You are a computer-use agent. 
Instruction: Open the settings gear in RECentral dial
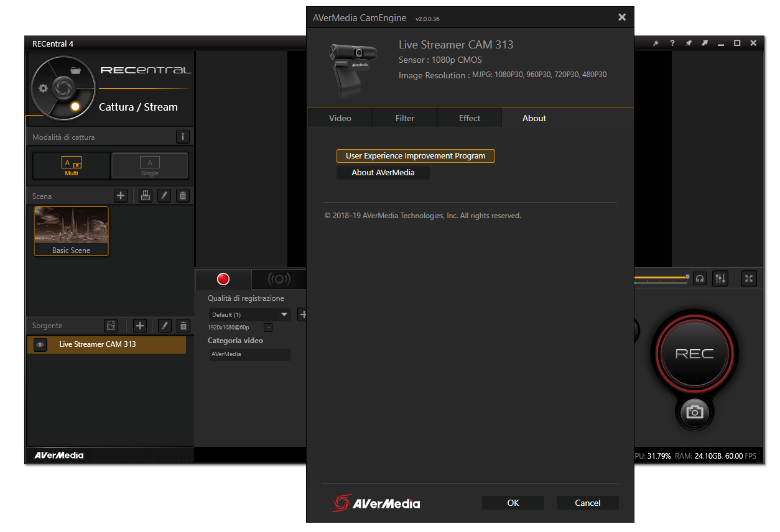point(43,88)
